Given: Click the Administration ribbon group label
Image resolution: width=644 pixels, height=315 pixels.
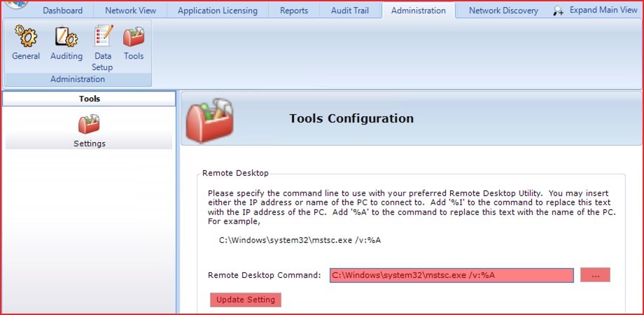Looking at the screenshot, I should coord(78,79).
